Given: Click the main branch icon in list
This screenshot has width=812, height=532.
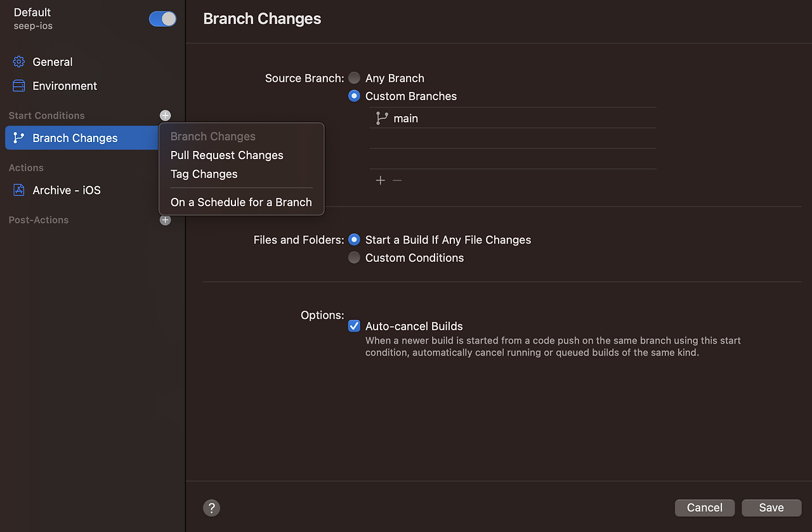Looking at the screenshot, I should [x=382, y=118].
